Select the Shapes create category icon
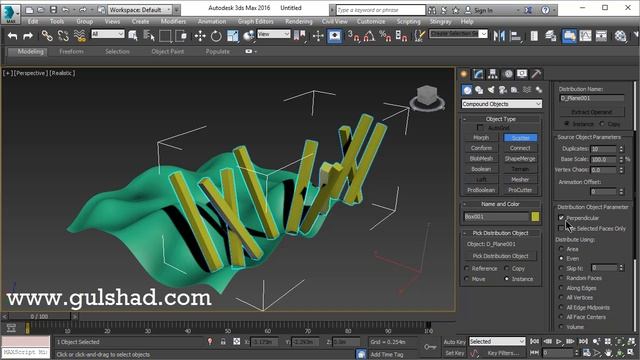This screenshot has height=360, width=640. point(479,90)
